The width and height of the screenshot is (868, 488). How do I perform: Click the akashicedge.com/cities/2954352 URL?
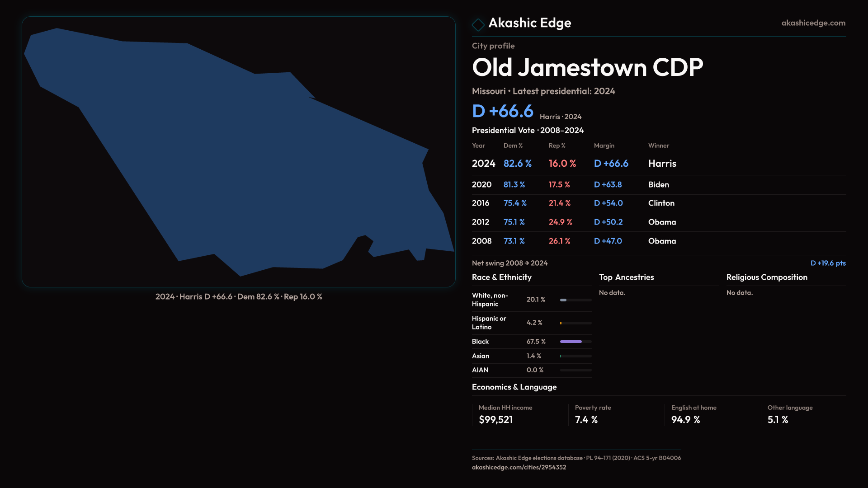click(519, 467)
